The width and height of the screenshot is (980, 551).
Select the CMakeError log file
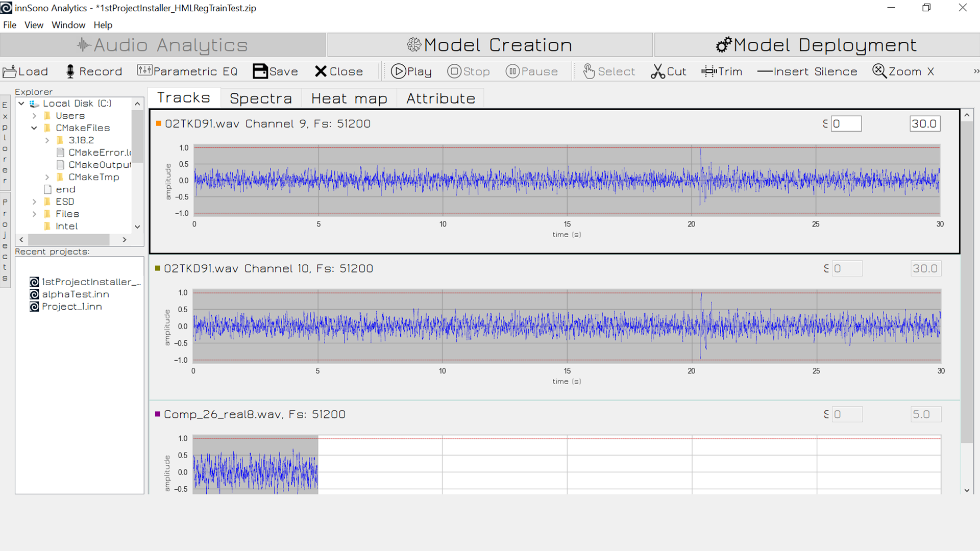coord(94,153)
